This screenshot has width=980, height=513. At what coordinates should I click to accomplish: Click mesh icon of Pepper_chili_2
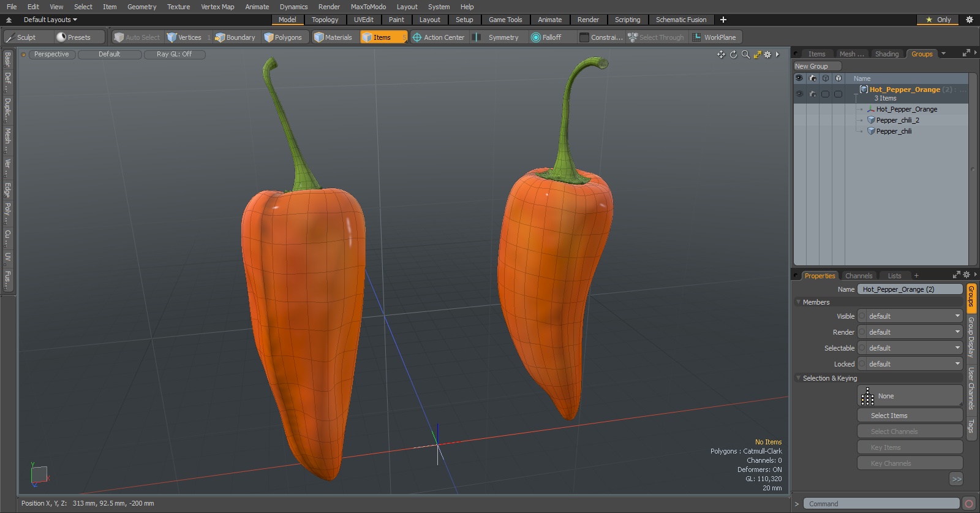(871, 120)
